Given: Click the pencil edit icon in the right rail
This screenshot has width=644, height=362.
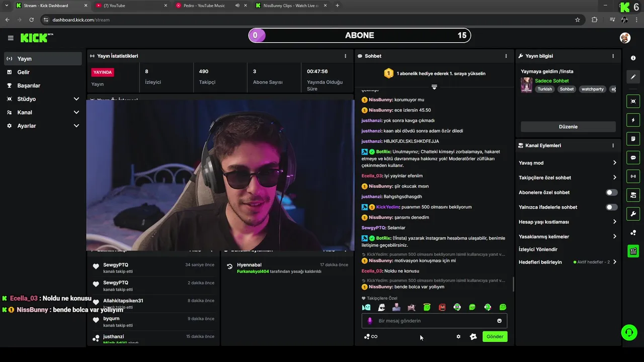Looking at the screenshot, I should (633, 77).
